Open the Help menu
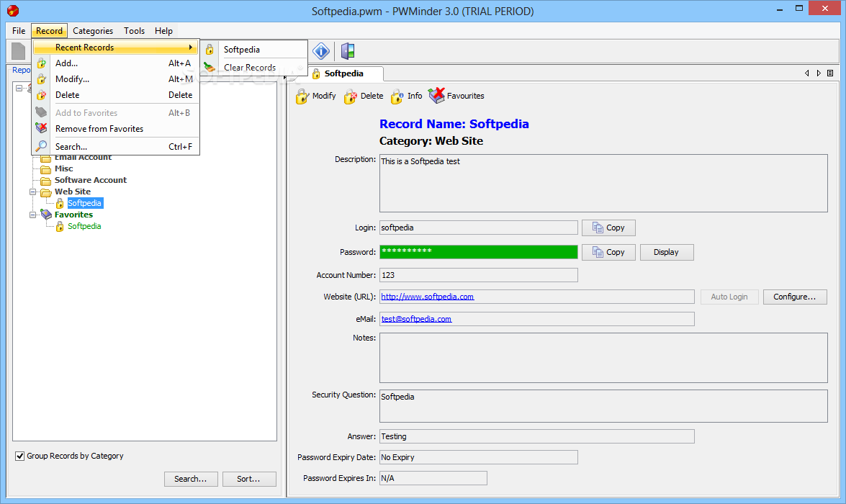 click(163, 31)
